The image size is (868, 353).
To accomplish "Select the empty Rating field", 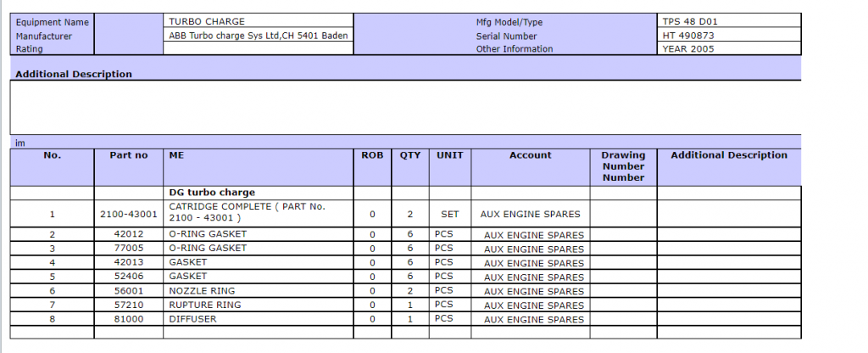I will pyautogui.click(x=258, y=49).
